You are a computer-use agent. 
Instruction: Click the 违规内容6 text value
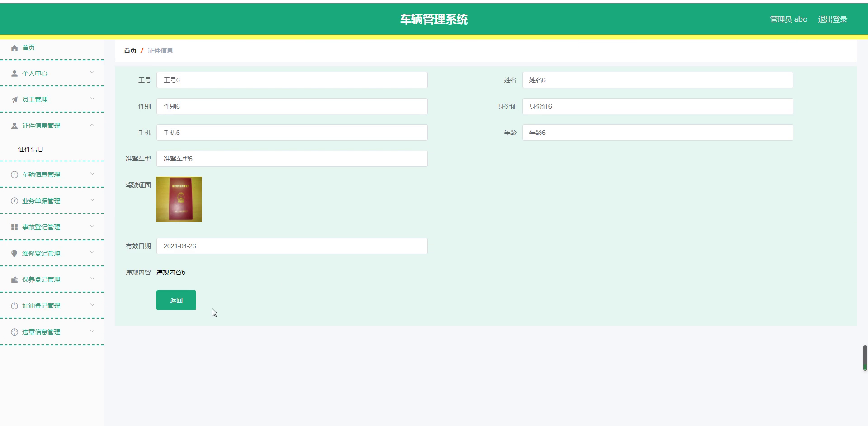pyautogui.click(x=171, y=272)
